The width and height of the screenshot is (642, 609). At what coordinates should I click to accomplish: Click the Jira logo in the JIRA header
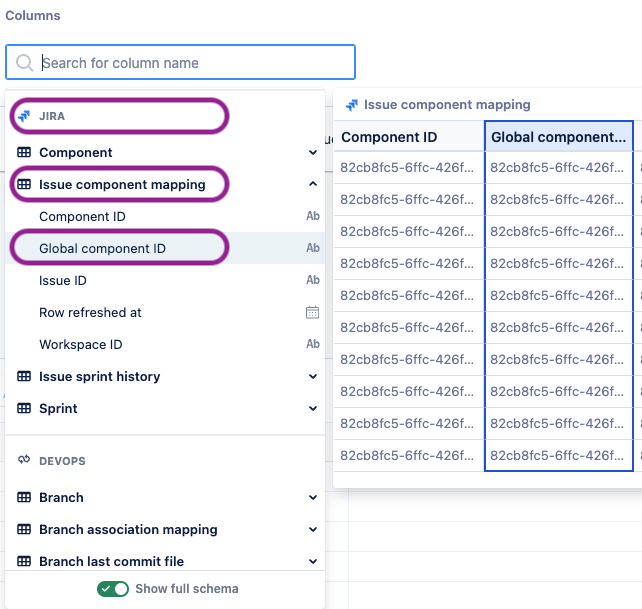tap(24, 116)
